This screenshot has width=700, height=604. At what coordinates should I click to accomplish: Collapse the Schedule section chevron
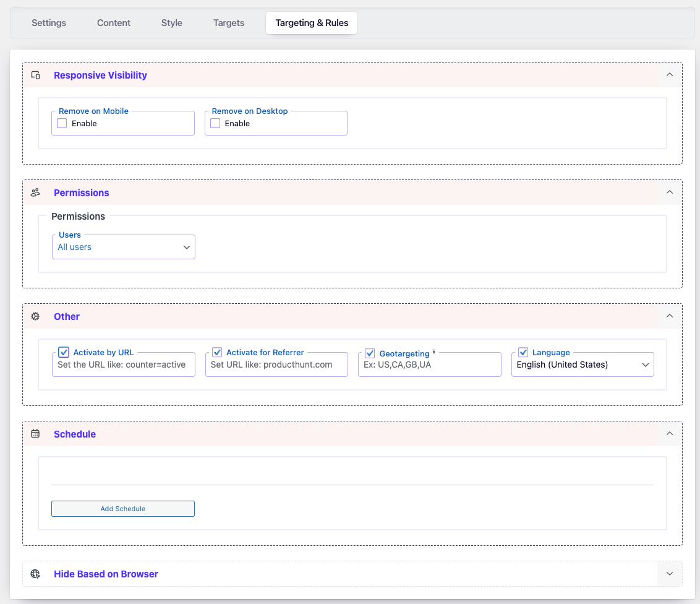pyautogui.click(x=669, y=434)
